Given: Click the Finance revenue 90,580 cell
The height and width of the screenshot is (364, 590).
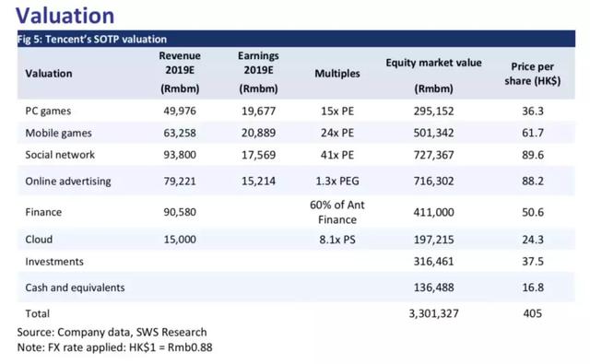Looking at the screenshot, I should 180,212.
